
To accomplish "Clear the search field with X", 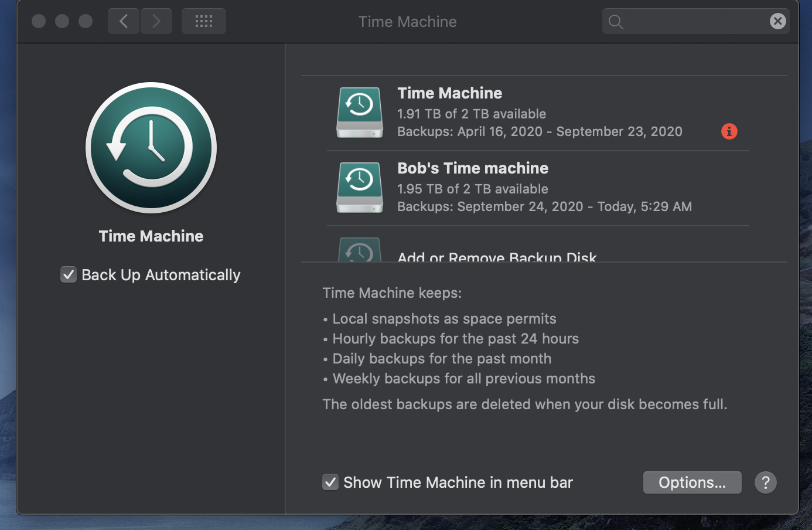I will coord(777,22).
